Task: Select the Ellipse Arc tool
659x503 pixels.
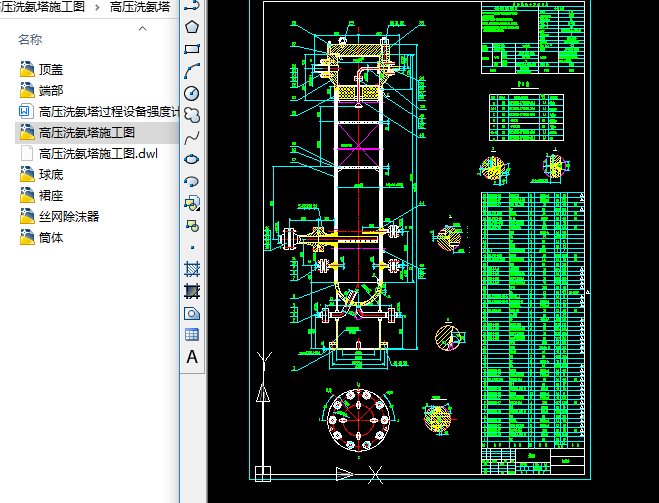Action: pyautogui.click(x=192, y=182)
